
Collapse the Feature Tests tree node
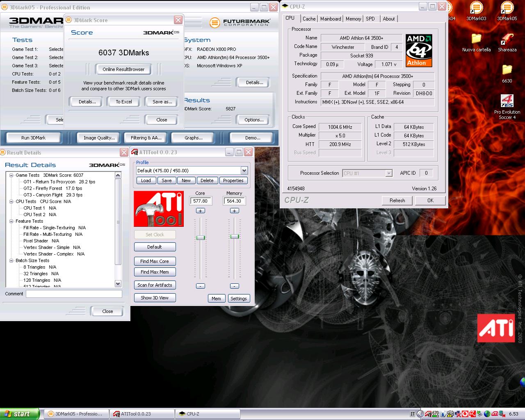pyautogui.click(x=11, y=221)
